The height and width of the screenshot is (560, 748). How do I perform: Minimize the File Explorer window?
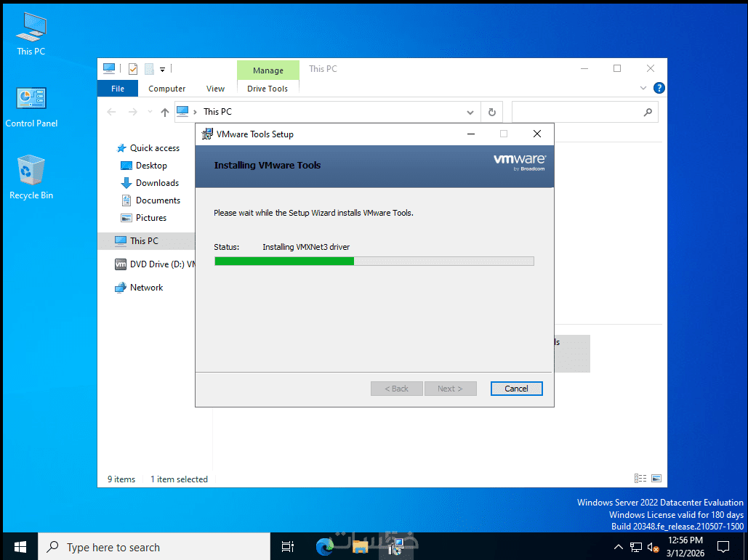coord(584,68)
